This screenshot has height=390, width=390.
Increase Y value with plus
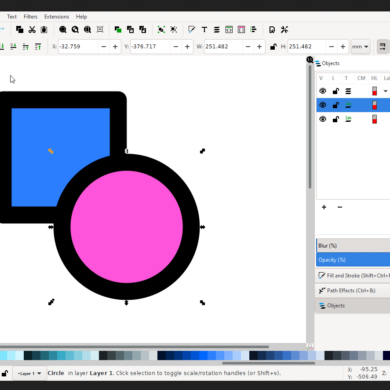pyautogui.click(x=187, y=47)
